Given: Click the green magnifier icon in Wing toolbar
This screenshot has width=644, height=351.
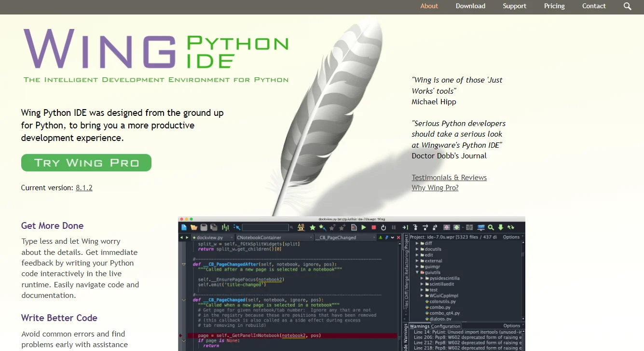Looking at the screenshot, I should pos(491,227).
